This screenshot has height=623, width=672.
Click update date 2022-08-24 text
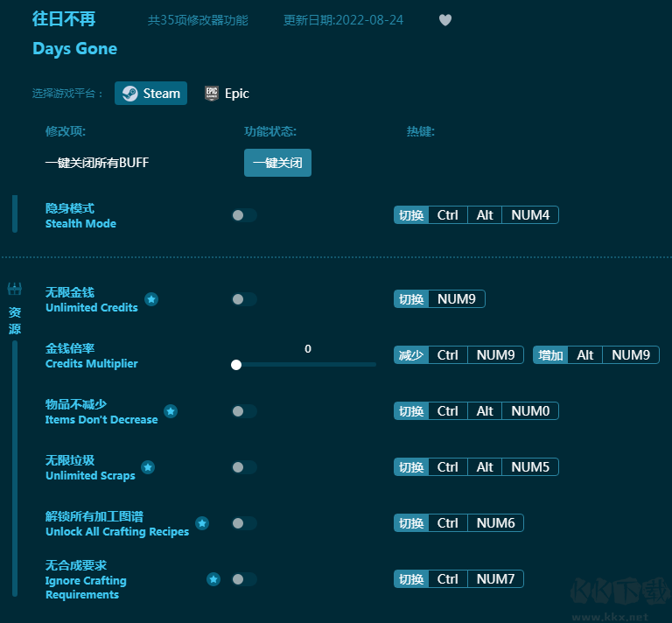coord(343,20)
